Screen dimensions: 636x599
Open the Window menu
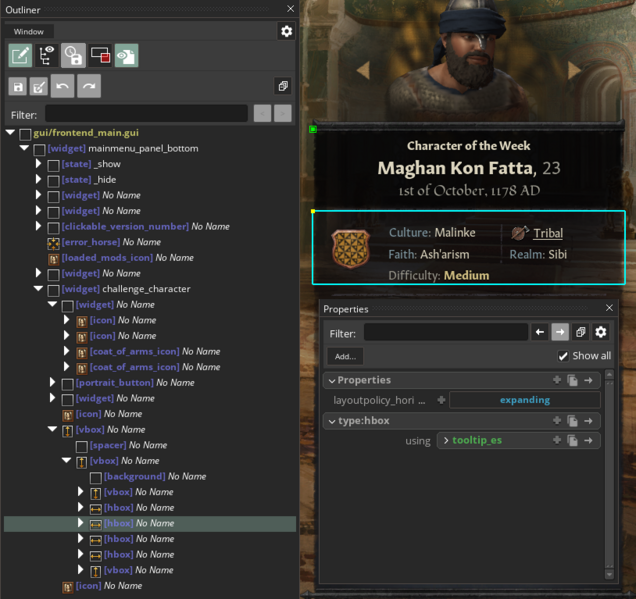[28, 32]
